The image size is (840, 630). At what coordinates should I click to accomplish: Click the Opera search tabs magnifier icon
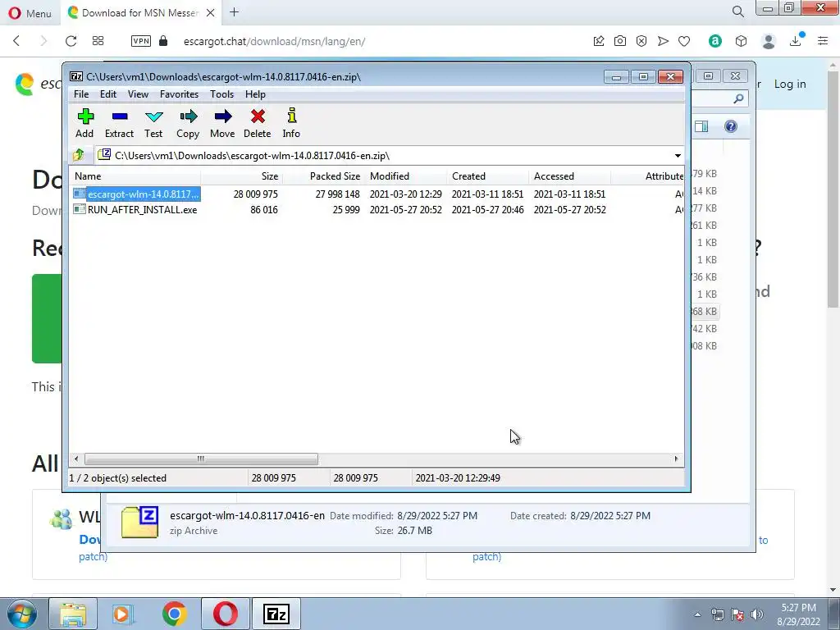(737, 11)
